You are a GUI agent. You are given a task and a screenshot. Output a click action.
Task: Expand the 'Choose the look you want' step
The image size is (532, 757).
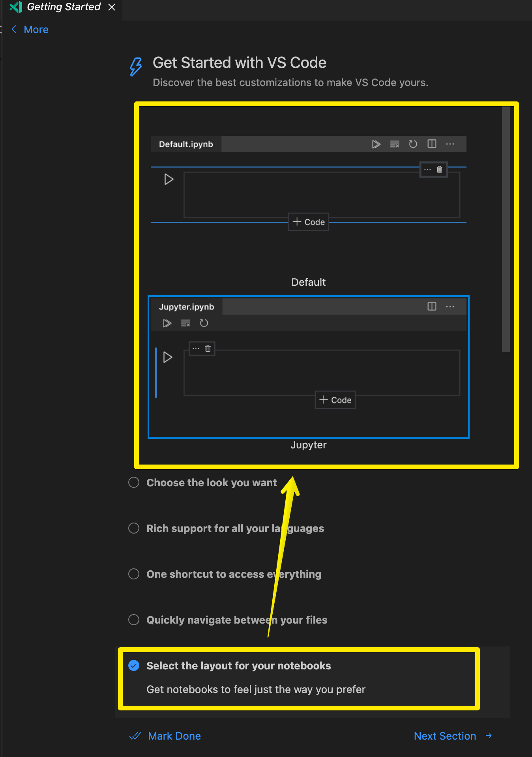coord(212,483)
